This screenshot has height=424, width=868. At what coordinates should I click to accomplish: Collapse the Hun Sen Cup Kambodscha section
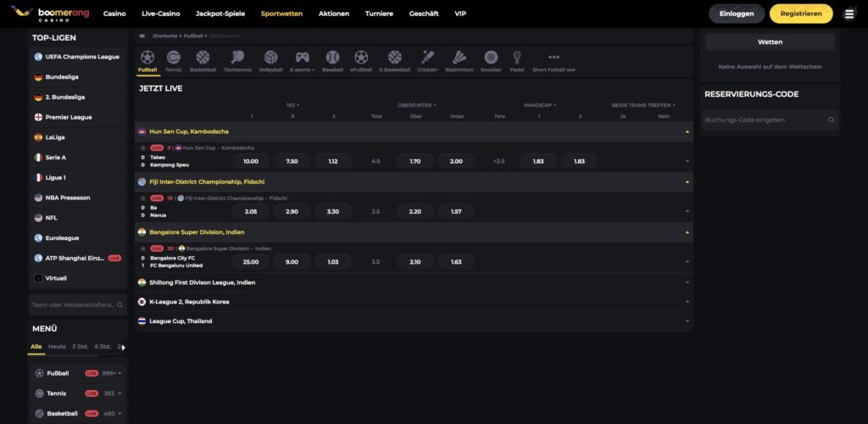pos(687,132)
